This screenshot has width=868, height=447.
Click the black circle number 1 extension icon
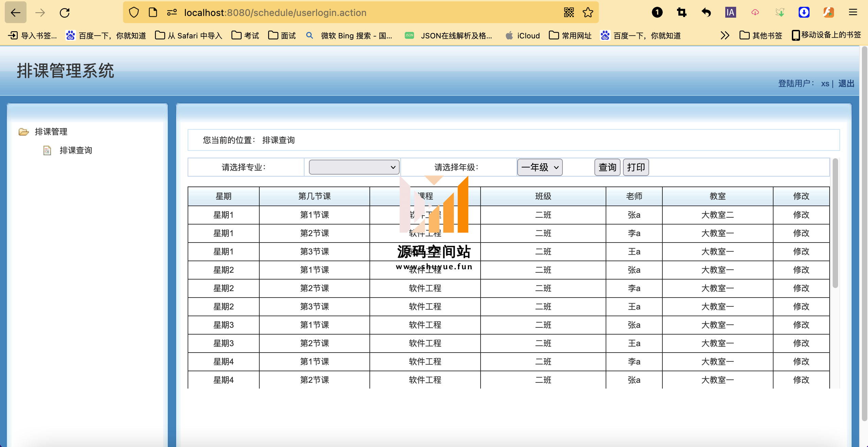point(657,13)
